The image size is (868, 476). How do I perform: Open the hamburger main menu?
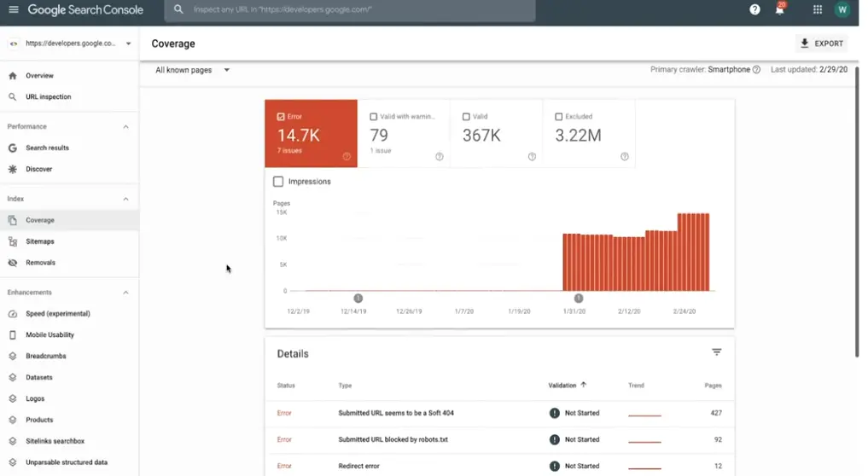[x=14, y=9]
